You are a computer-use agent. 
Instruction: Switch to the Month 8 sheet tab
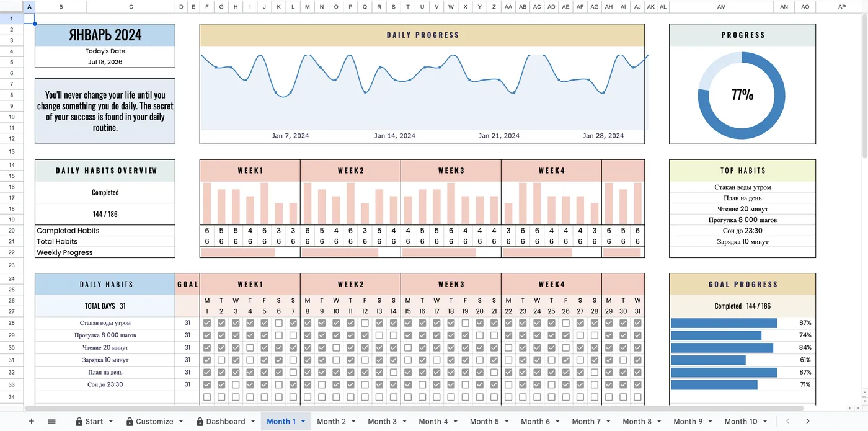(637, 421)
